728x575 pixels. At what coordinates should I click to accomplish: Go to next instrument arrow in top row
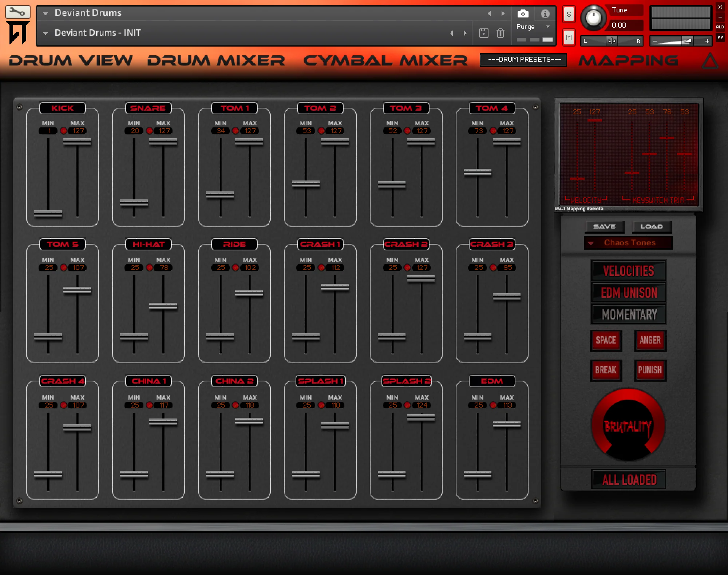(503, 13)
